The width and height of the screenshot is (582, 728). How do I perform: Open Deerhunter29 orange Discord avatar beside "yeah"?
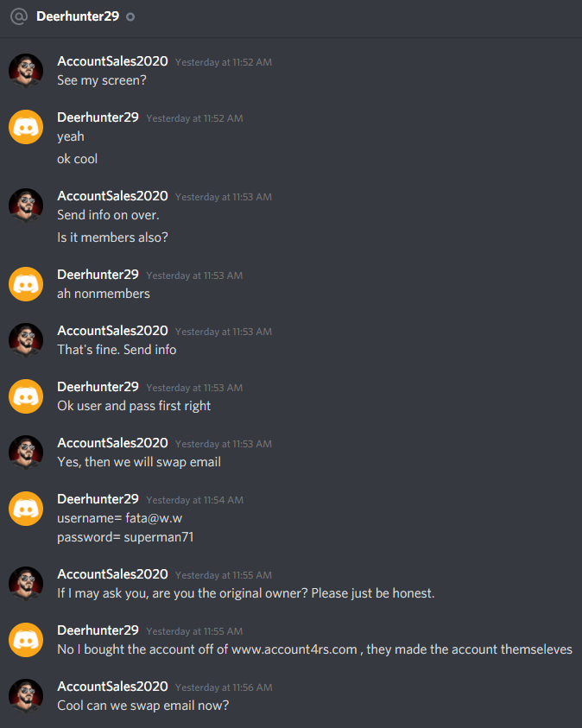[26, 127]
